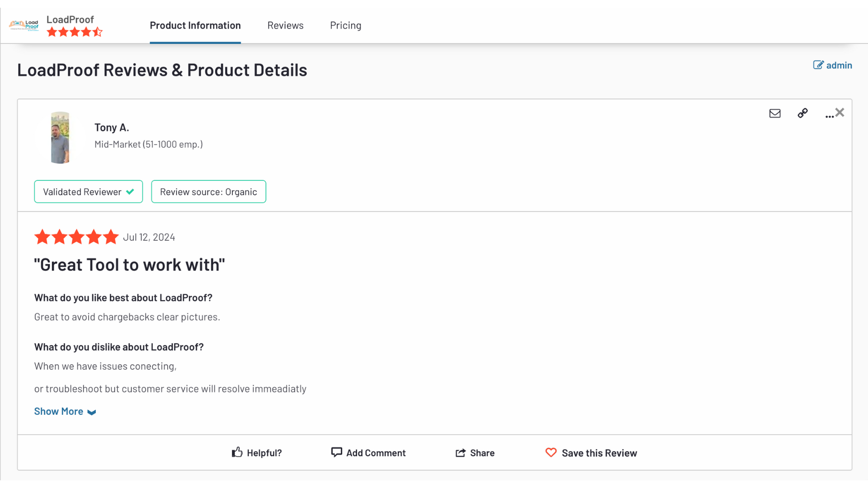This screenshot has height=488, width=868.
Task: Click the Share label
Action: (x=482, y=453)
